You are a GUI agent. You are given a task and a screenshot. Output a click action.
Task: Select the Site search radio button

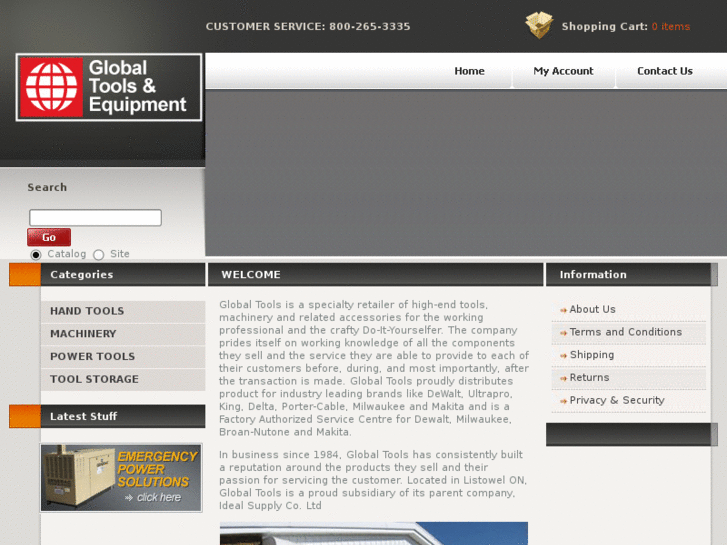98,255
